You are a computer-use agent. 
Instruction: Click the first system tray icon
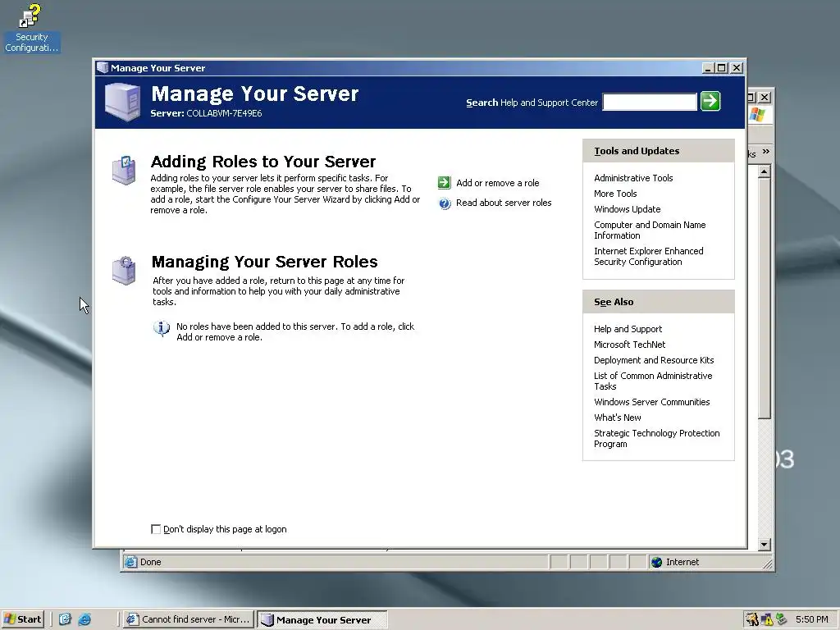click(x=752, y=619)
